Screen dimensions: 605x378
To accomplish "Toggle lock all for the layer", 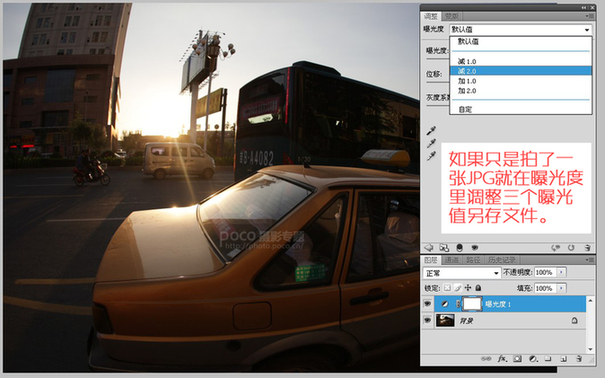I will click(x=478, y=288).
